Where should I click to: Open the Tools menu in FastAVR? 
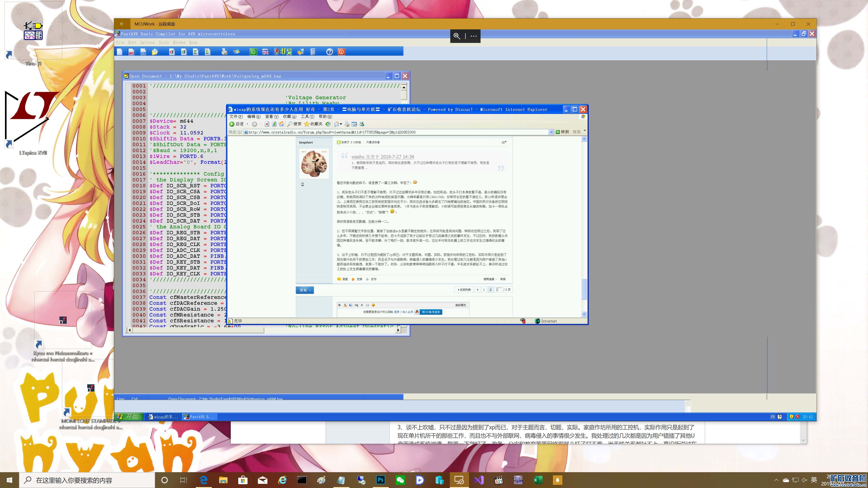164,42
